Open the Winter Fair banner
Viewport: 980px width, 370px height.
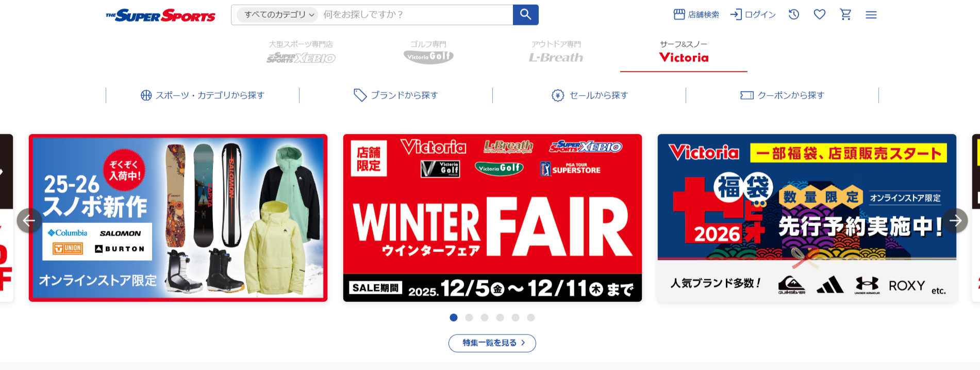click(x=492, y=218)
